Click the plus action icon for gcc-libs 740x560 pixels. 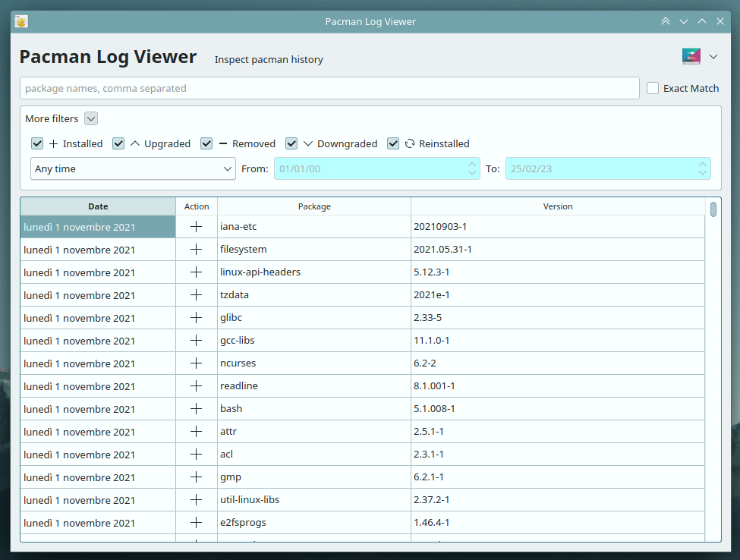coord(196,340)
